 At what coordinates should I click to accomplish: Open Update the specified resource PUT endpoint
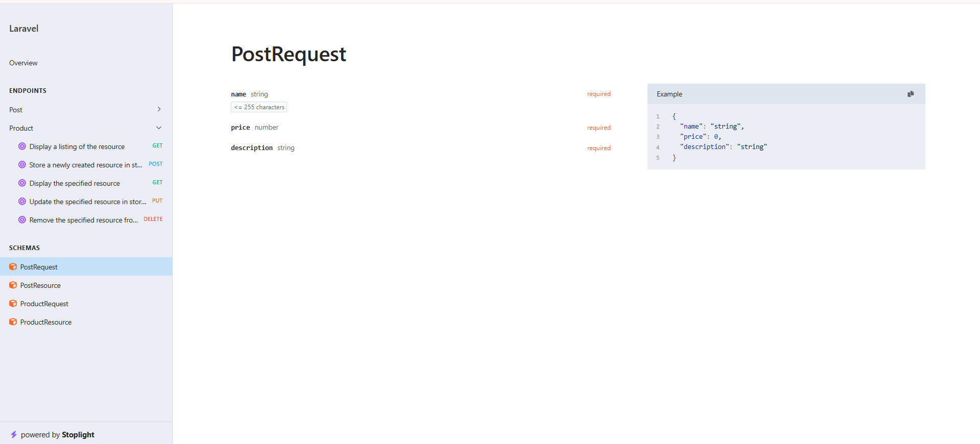point(87,202)
